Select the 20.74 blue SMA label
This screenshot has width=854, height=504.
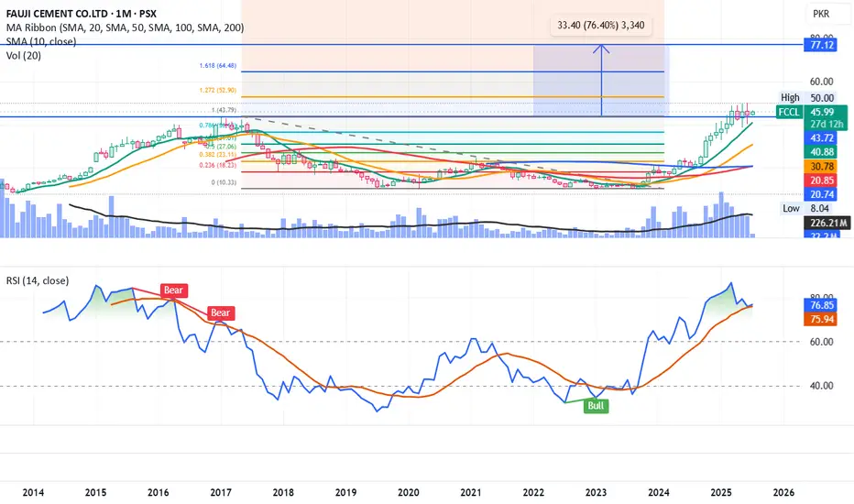pyautogui.click(x=821, y=194)
